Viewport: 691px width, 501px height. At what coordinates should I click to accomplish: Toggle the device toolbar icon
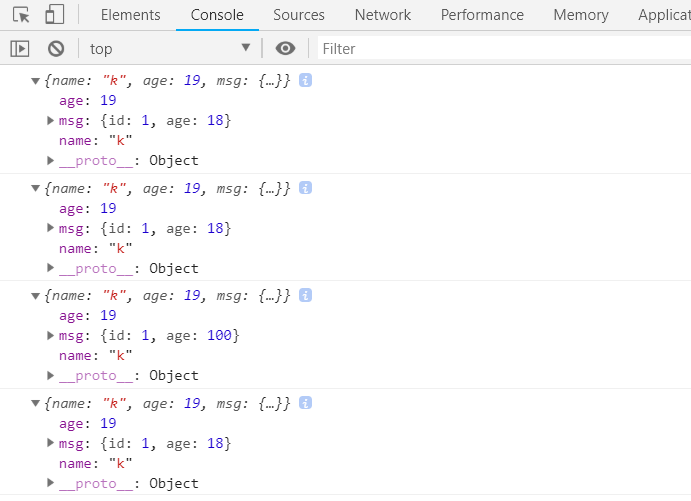(x=54, y=15)
